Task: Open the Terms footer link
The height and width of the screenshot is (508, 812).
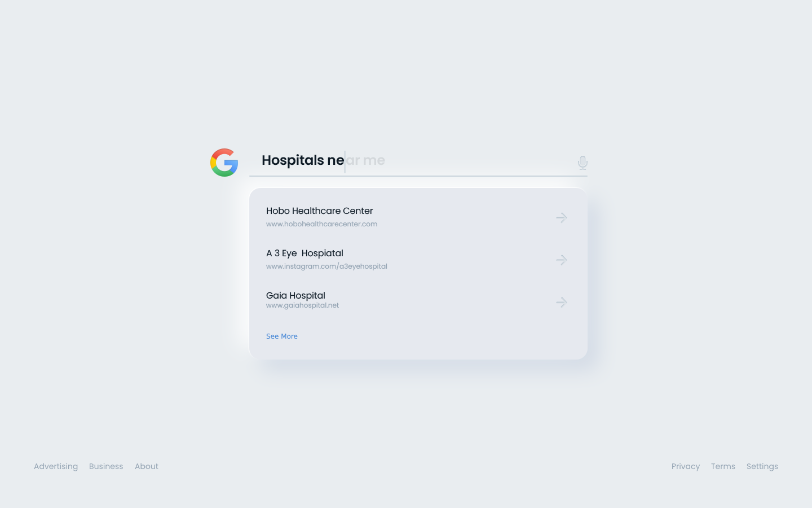Action: [723, 466]
